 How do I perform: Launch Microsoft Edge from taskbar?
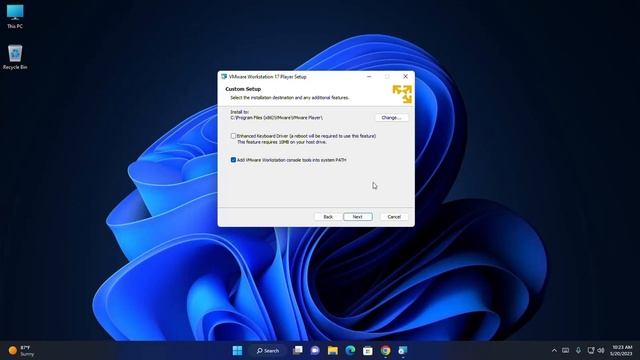pos(350,350)
